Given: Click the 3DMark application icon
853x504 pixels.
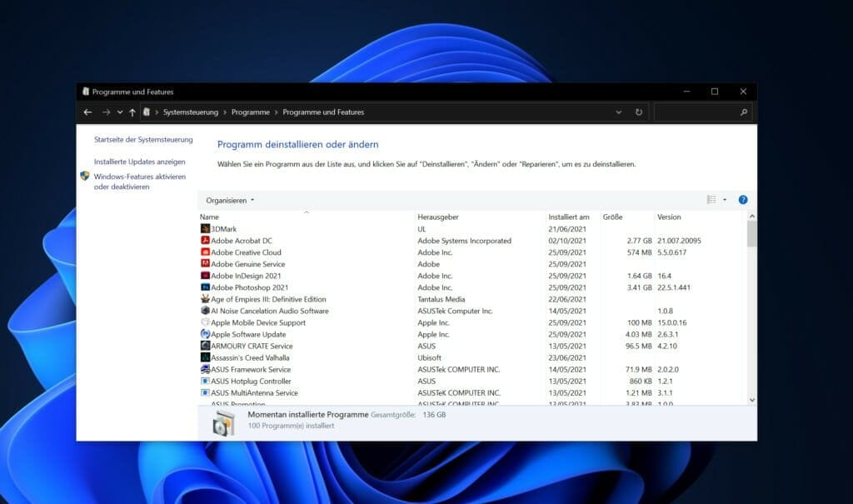Looking at the screenshot, I should [x=205, y=228].
